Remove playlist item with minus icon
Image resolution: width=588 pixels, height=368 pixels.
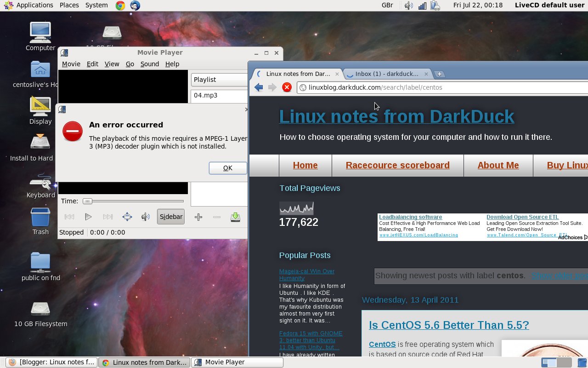[217, 217]
